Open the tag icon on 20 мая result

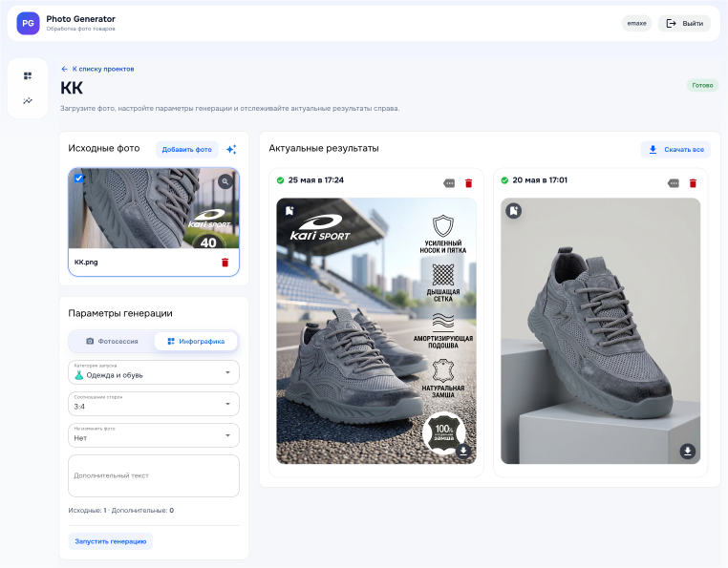[x=674, y=183]
